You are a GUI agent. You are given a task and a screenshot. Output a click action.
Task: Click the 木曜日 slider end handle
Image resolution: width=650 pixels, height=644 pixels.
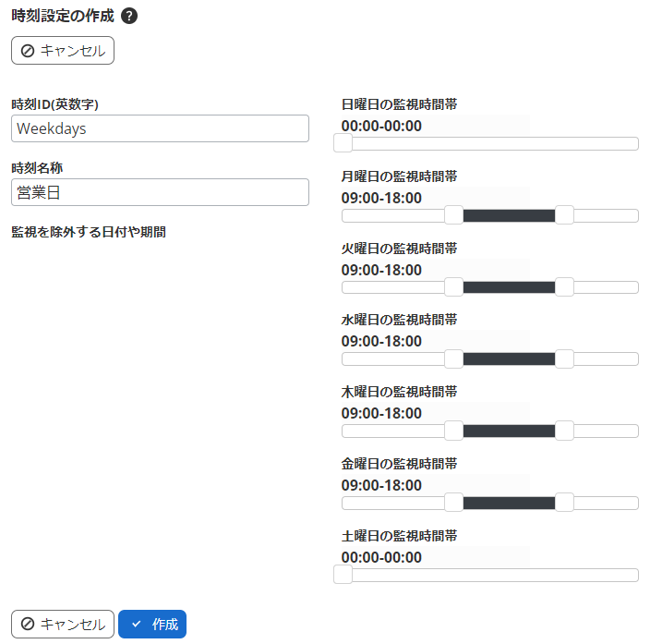pyautogui.click(x=564, y=431)
